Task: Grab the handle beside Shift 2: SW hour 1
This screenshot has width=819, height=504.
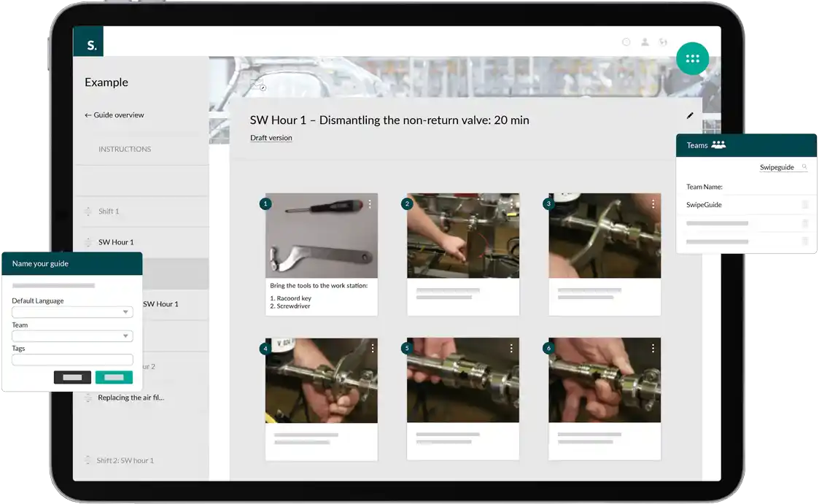Action: [x=88, y=460]
